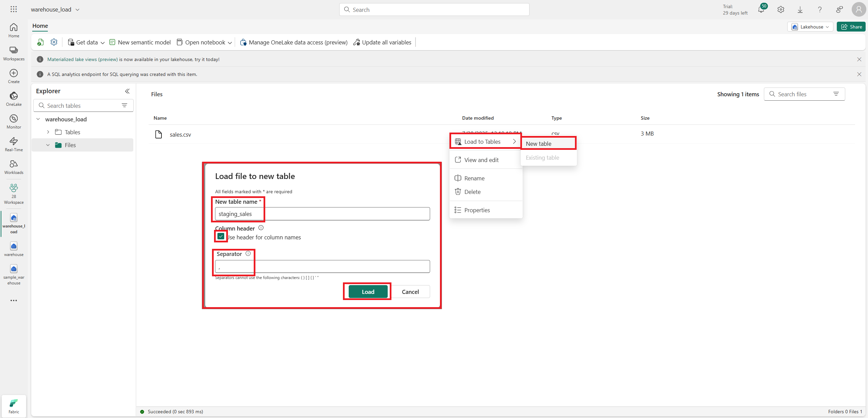Click the lakehouse settings gear in toolbar
The width and height of the screenshot is (868, 418).
54,42
